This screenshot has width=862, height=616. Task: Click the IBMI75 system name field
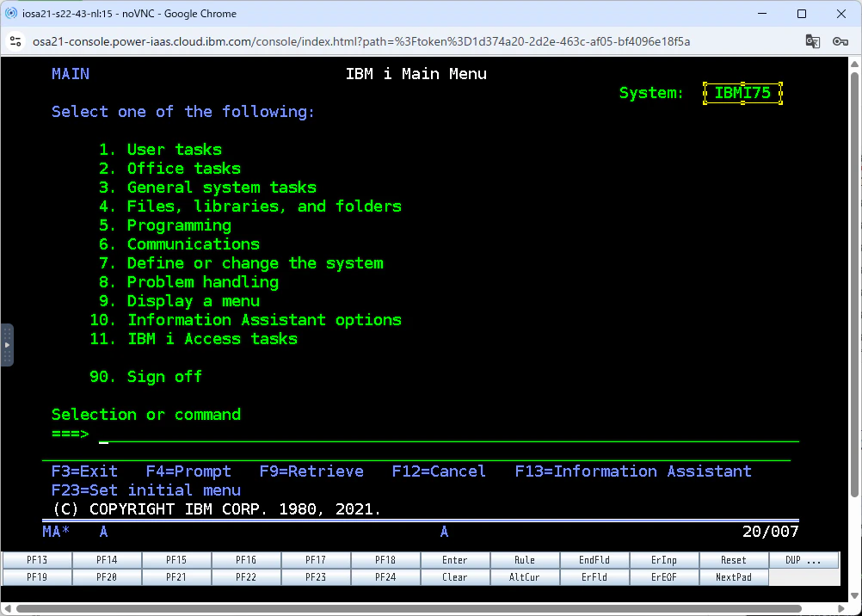click(742, 93)
